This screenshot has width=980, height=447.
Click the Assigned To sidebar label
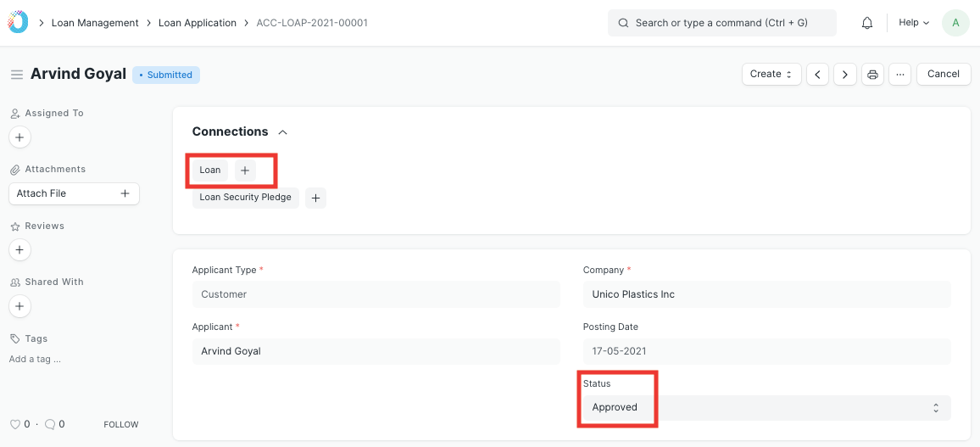[x=54, y=113]
